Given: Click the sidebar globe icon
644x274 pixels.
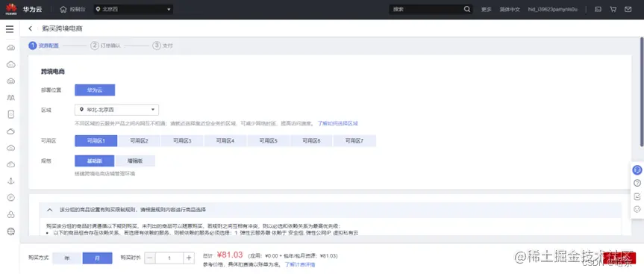Looking at the screenshot, I should point(11,231).
